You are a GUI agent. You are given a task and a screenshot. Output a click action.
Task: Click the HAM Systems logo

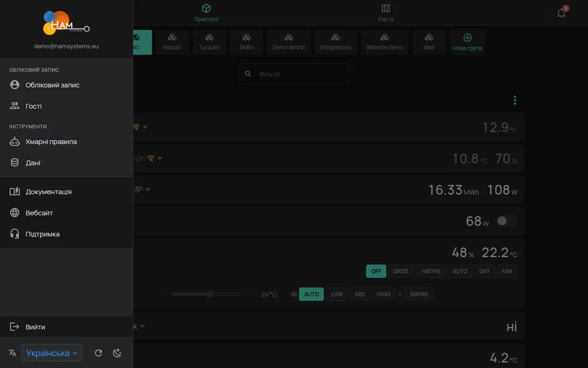(x=66, y=23)
